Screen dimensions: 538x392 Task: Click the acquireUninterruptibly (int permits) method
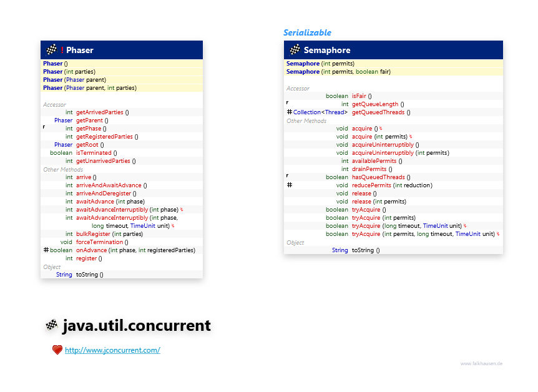(382, 153)
